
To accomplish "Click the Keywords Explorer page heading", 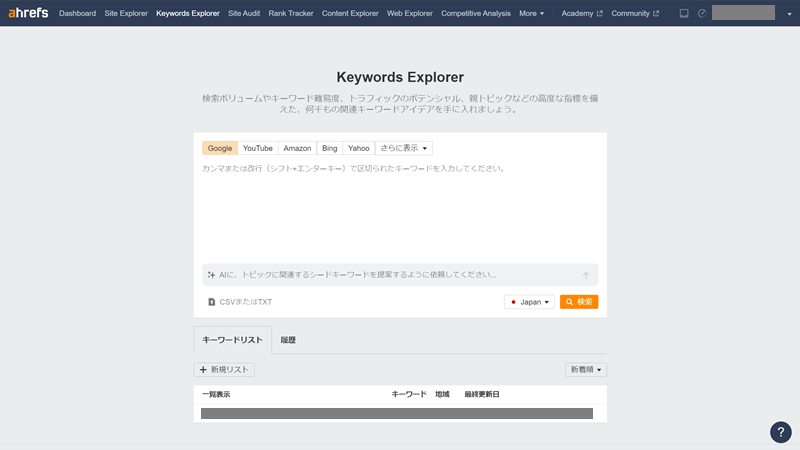I will (x=400, y=77).
